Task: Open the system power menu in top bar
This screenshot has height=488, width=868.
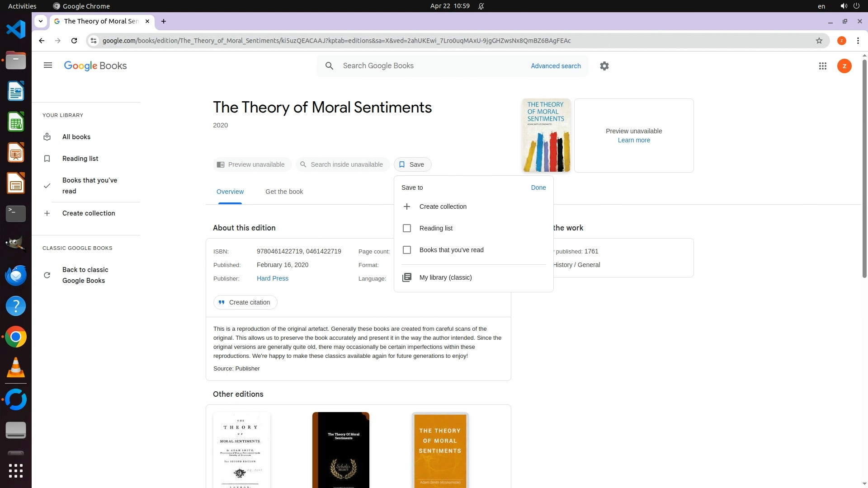Action: (856, 6)
